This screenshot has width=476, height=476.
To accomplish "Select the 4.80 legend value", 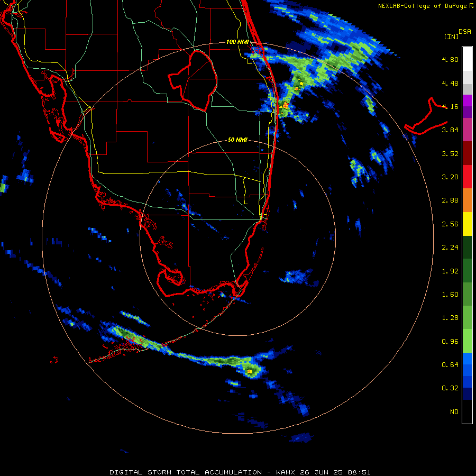I will click(450, 59).
